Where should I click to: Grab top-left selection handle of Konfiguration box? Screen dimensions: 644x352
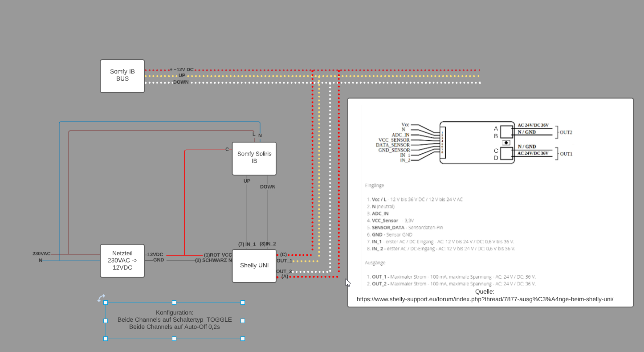[x=106, y=303]
